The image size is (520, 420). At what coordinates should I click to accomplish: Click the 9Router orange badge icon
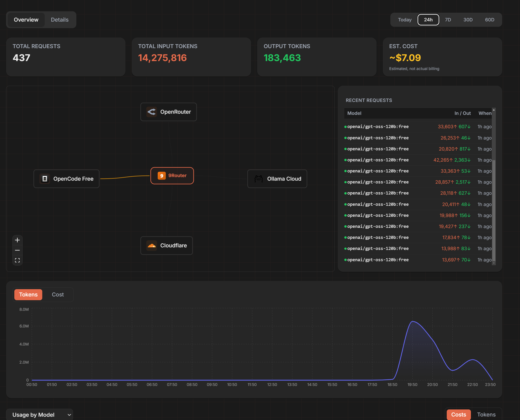pyautogui.click(x=162, y=176)
